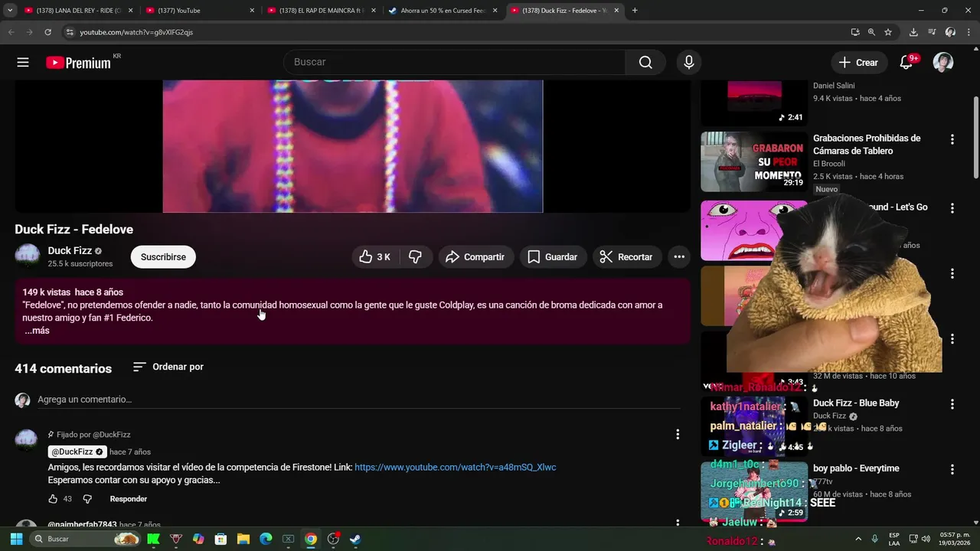Open Google Chrome taskbar icon
The image size is (980, 551).
pos(310,539)
